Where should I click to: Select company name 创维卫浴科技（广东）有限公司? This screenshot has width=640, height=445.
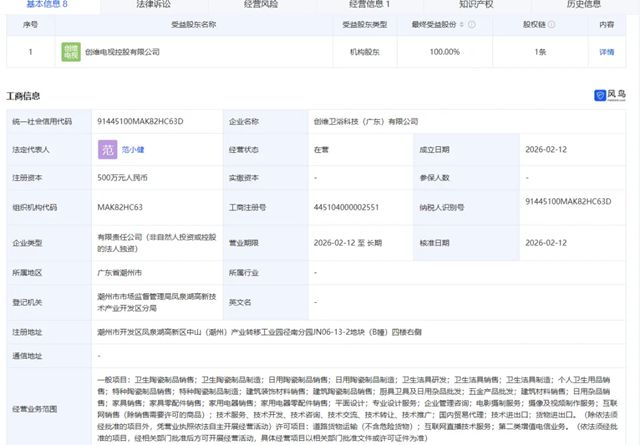[366, 121]
